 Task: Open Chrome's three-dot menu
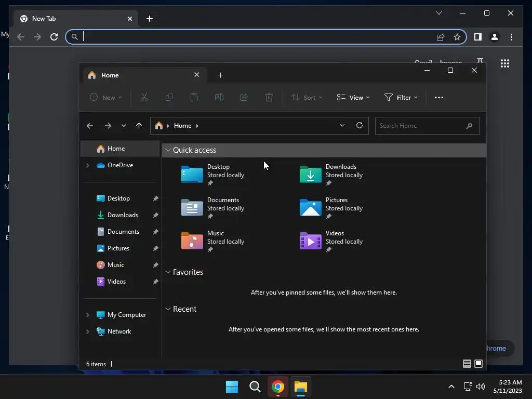(x=511, y=37)
